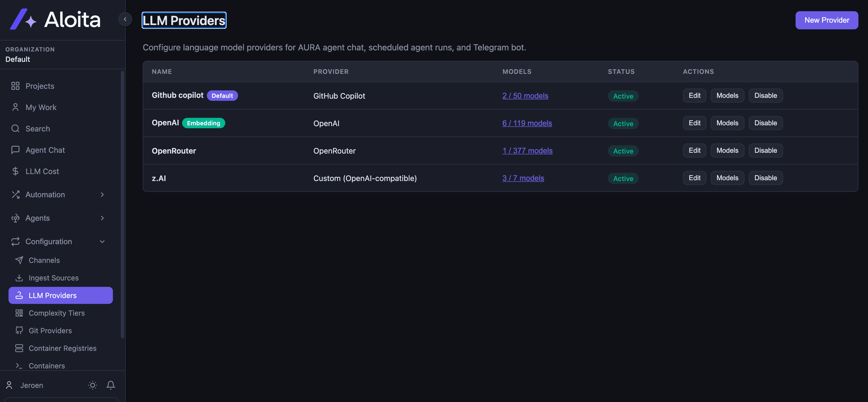Select Complexity Tiers menu item
The height and width of the screenshot is (402, 868).
(x=61, y=313)
